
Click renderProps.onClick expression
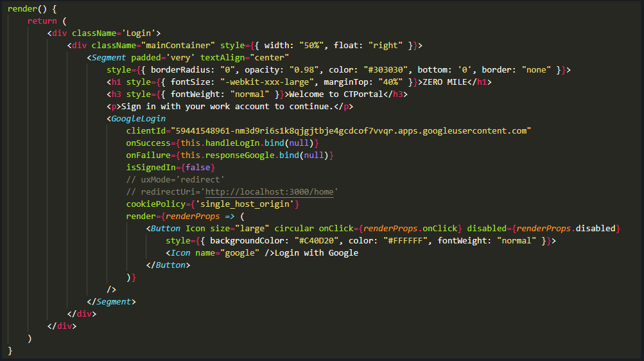pos(410,228)
